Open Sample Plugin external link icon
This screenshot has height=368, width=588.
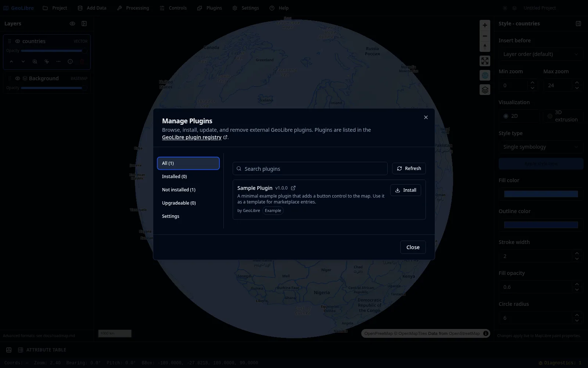293,188
